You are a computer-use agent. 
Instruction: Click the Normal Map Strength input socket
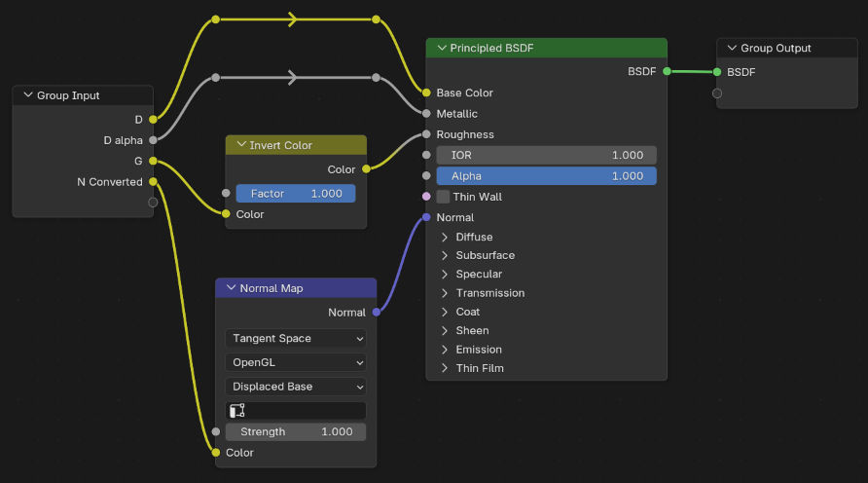point(216,431)
